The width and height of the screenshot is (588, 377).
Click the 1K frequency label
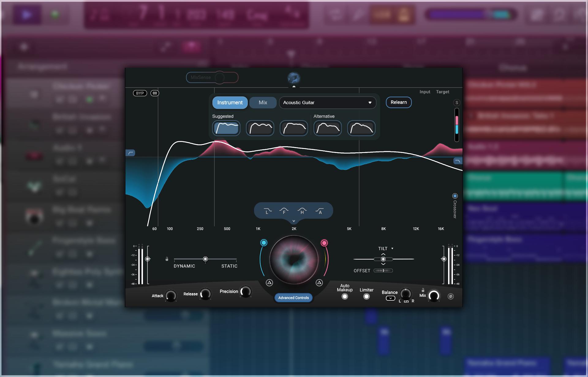pyautogui.click(x=258, y=229)
